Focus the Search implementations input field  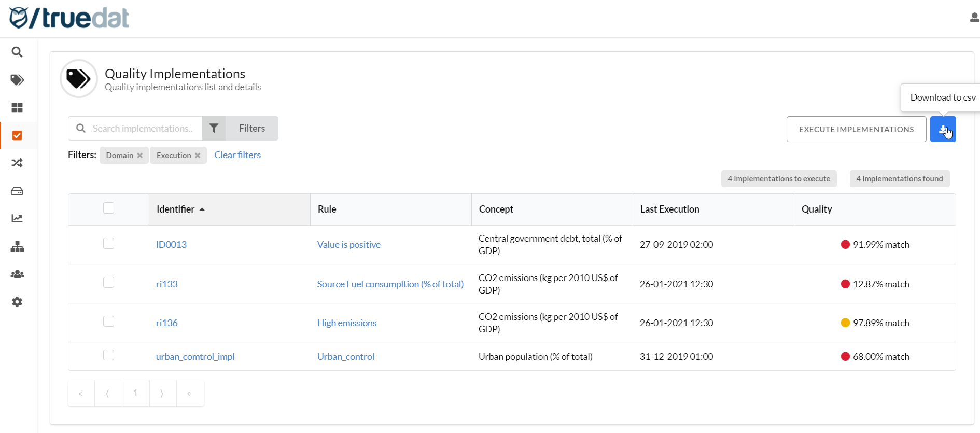(143, 128)
